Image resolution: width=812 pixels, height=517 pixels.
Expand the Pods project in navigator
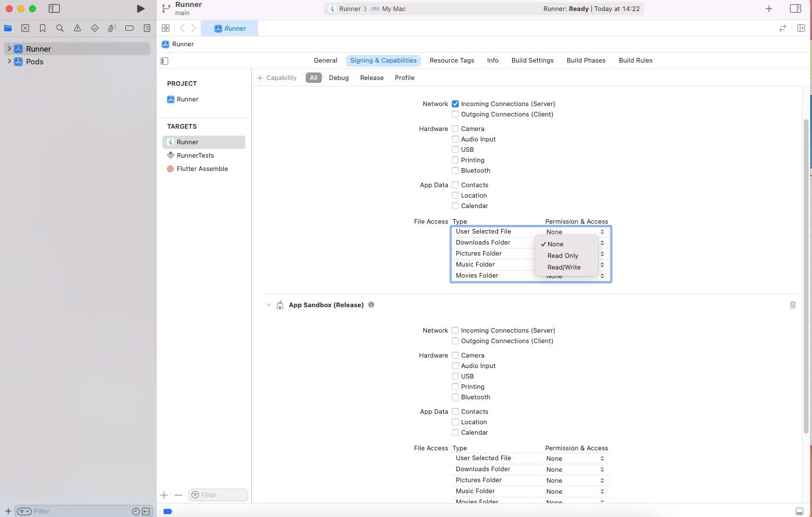click(9, 61)
